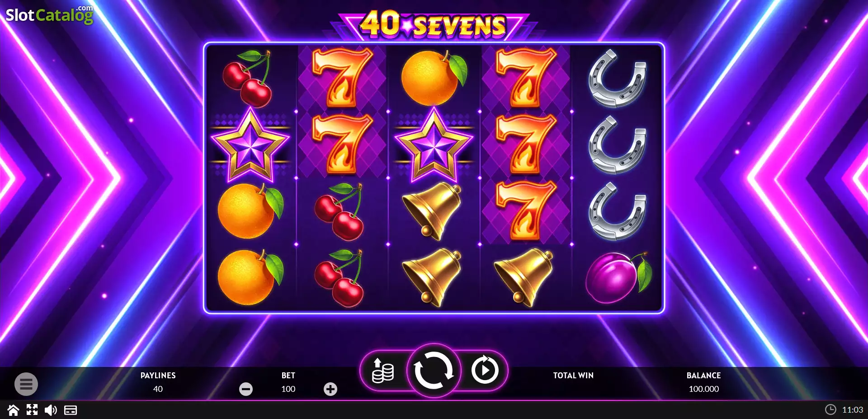Open the coin stack max bet icon

pyautogui.click(x=382, y=371)
